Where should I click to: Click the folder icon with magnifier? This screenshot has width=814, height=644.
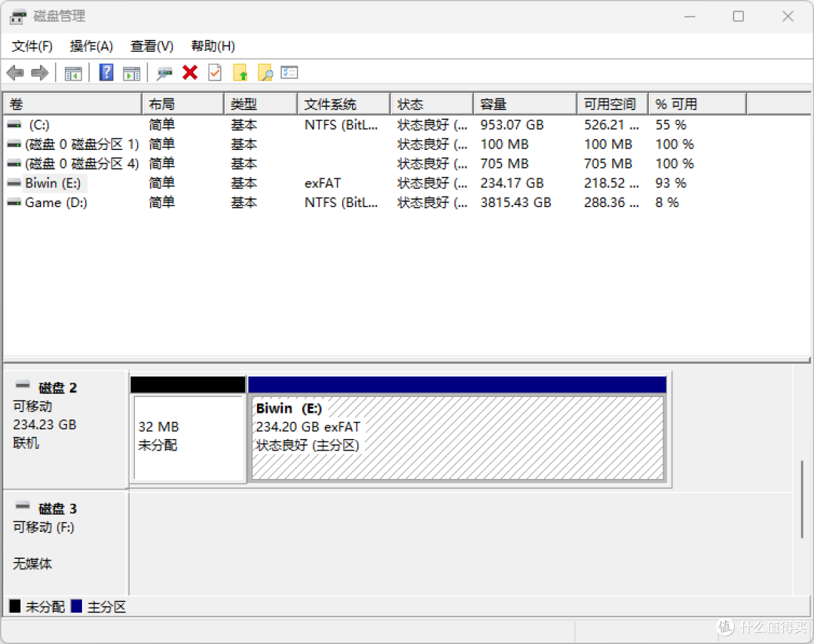coord(265,72)
